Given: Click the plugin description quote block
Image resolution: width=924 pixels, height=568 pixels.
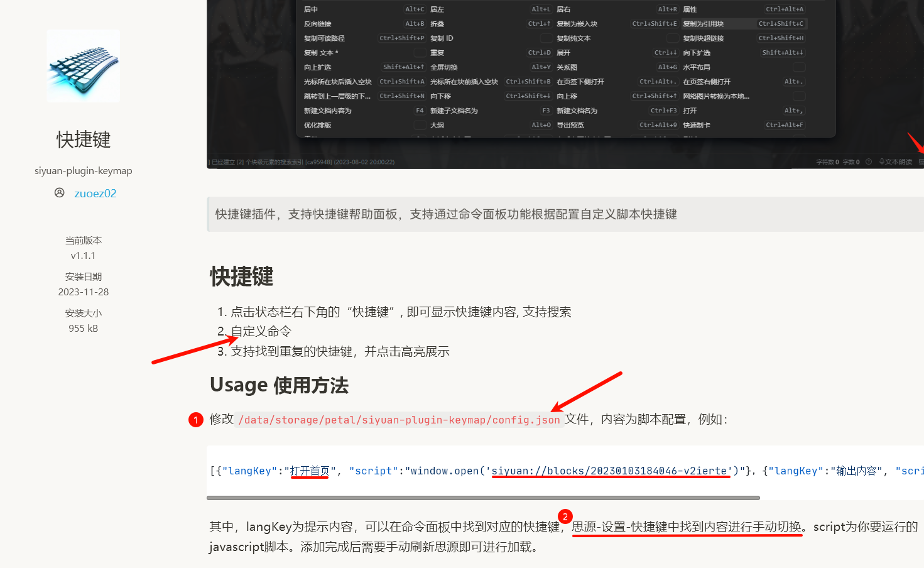Looking at the screenshot, I should tap(565, 214).
